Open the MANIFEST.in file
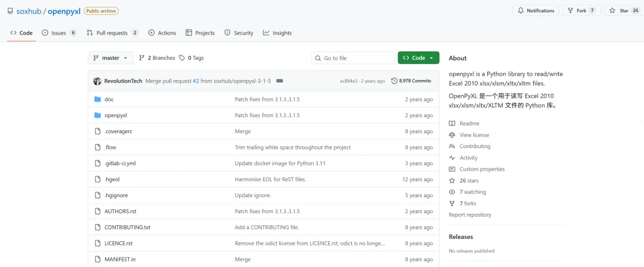The width and height of the screenshot is (644, 267). coord(120,260)
